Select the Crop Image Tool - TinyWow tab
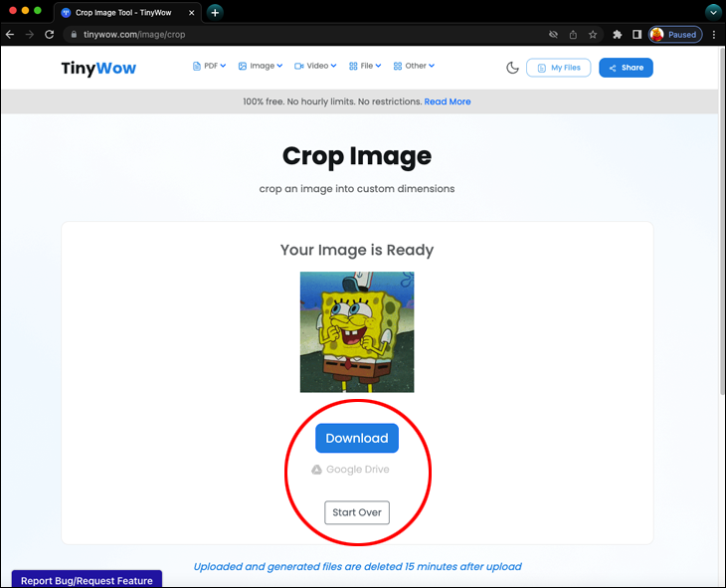The width and height of the screenshot is (726, 588). click(x=127, y=13)
